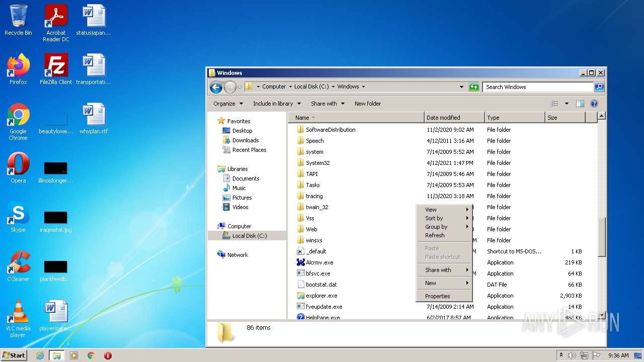This screenshot has height=362, width=644.
Task: Click the Local Disk (C:) breadcrumb
Action: [x=311, y=86]
